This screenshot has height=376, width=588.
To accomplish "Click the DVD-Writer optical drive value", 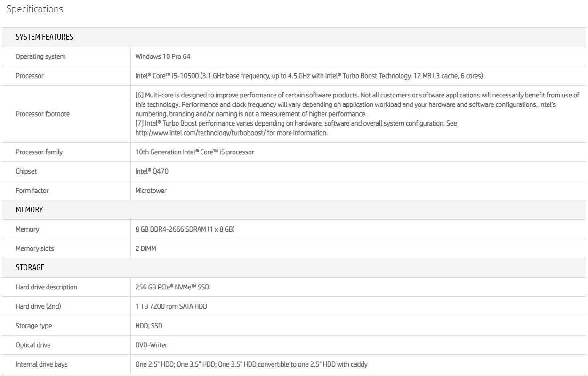I will pyautogui.click(x=151, y=345).
